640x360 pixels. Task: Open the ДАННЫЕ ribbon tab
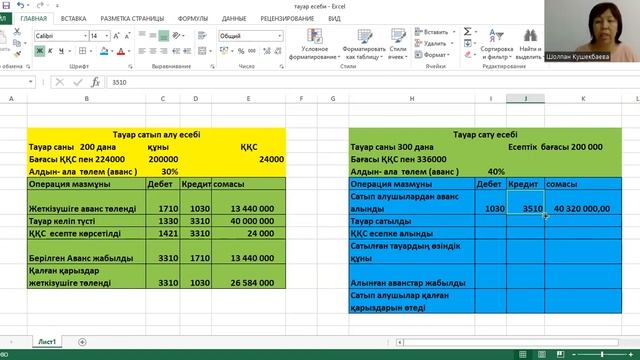tap(234, 18)
